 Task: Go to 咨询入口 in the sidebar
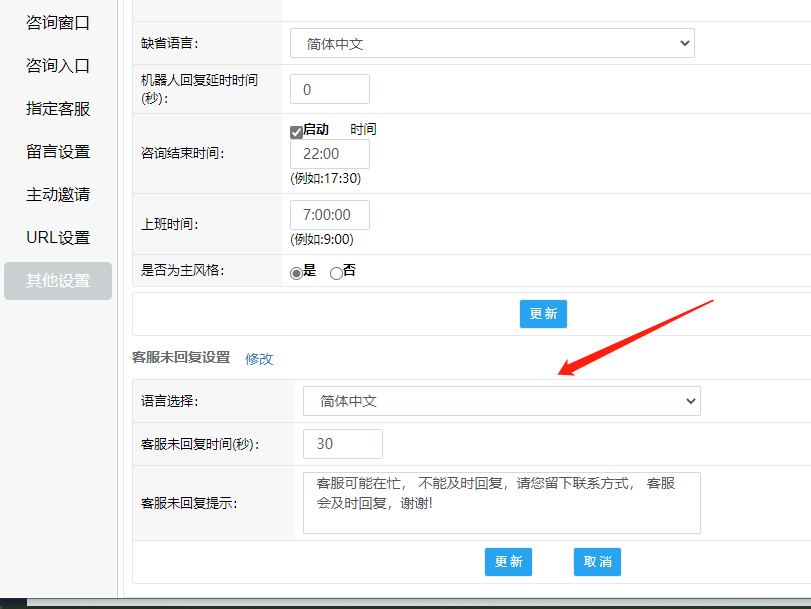click(58, 66)
